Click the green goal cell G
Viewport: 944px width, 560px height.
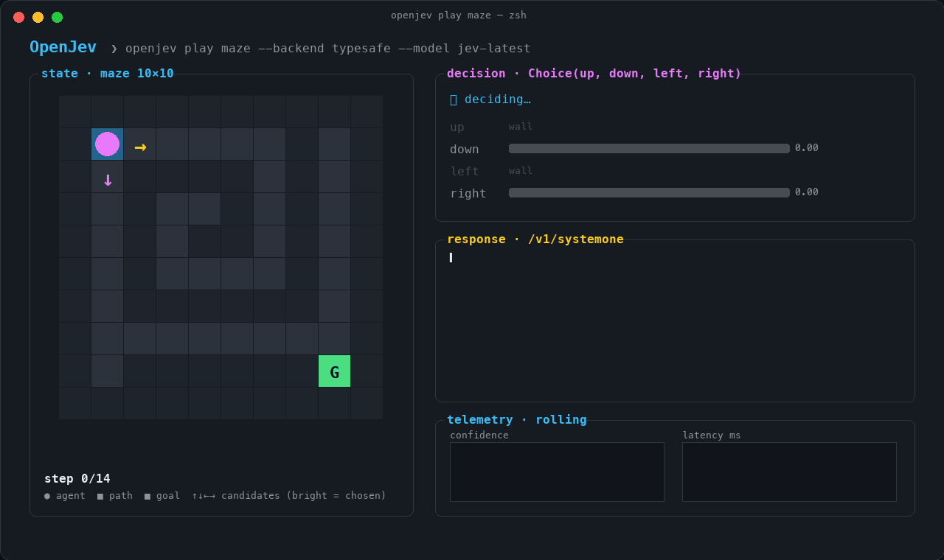pyautogui.click(x=334, y=371)
